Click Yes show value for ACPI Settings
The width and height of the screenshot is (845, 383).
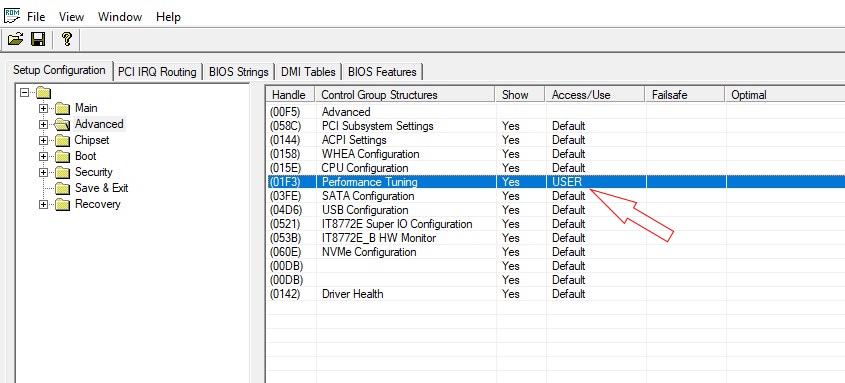[511, 140]
